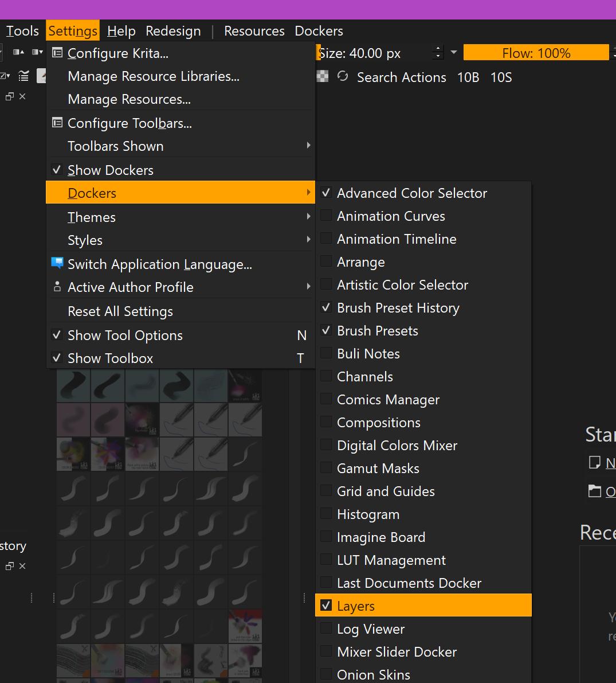Click the Switch Application Language flag icon
Image resolution: width=616 pixels, height=683 pixels.
(x=57, y=263)
